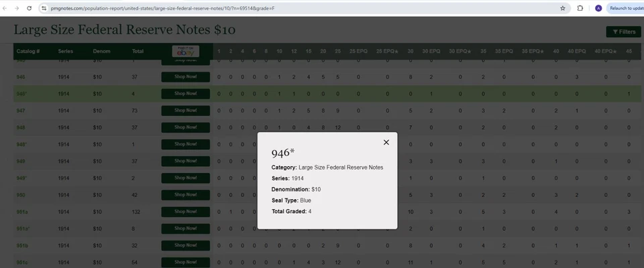Open catalog number 951a link
This screenshot has height=268, width=644.
coord(22,212)
